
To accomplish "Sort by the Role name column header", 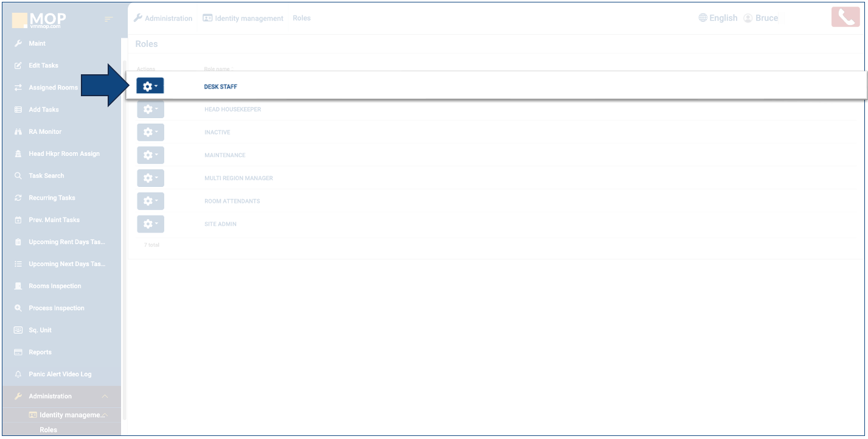I will [x=217, y=69].
